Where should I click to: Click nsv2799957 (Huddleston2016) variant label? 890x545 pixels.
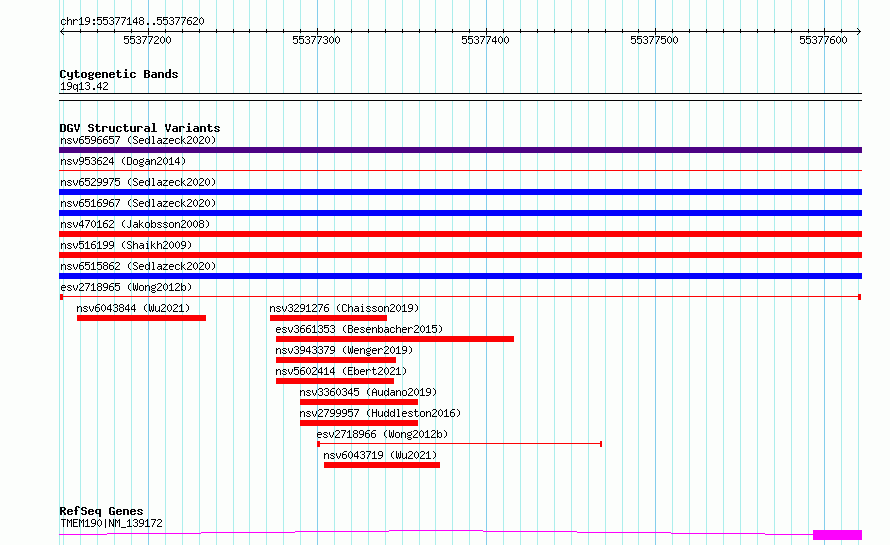380,413
